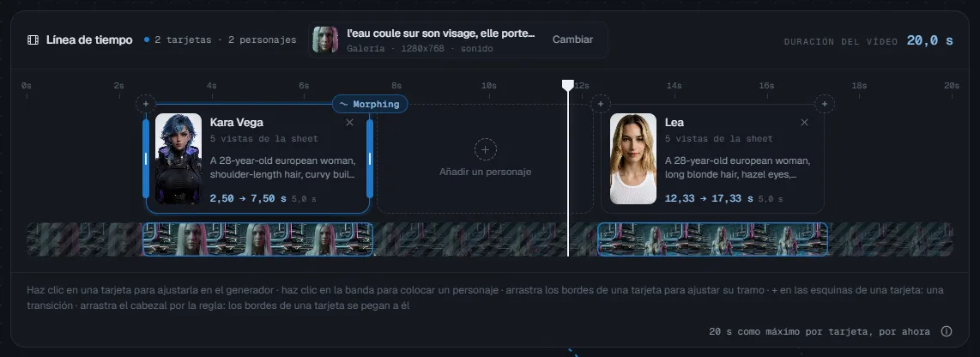Image resolution: width=980 pixels, height=357 pixels.
Task: Click the Galería · 1280x768 · sonido caption
Action: click(x=420, y=49)
